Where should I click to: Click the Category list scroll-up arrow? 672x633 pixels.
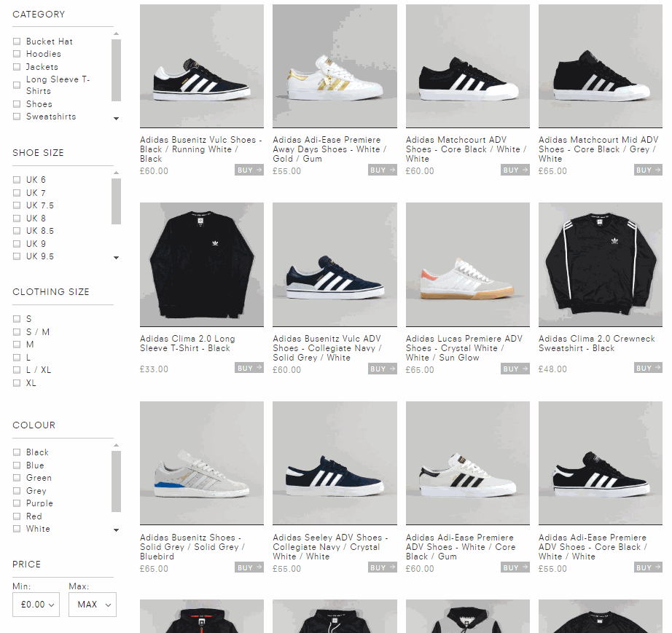pyautogui.click(x=116, y=34)
